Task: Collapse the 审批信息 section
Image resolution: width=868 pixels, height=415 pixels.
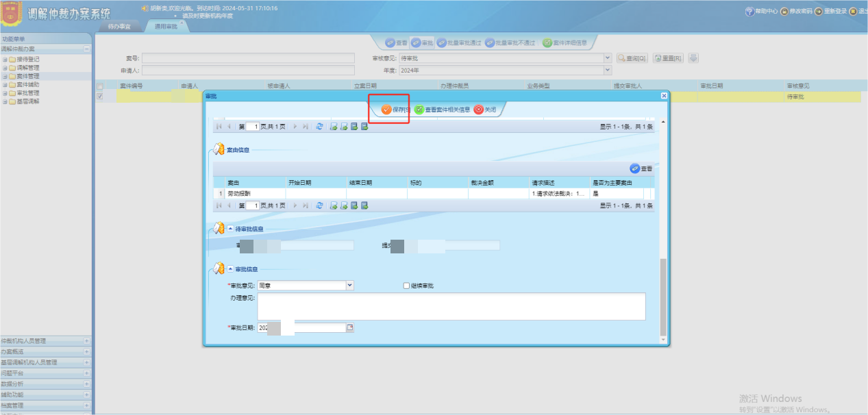Action: [x=230, y=269]
